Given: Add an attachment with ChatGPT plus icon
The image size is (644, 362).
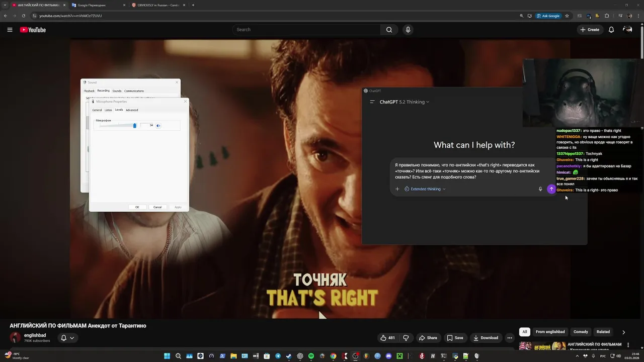Looking at the screenshot, I should point(397,189).
